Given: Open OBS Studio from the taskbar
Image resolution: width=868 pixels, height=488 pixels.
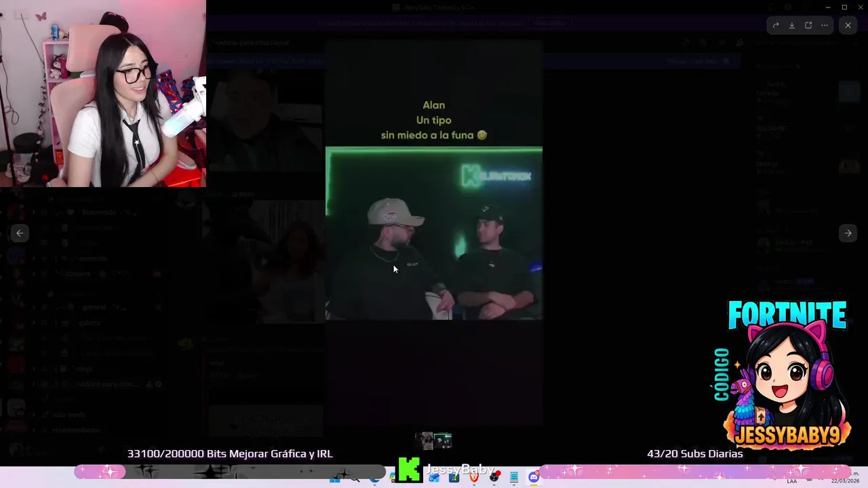Looking at the screenshot, I should (x=494, y=478).
